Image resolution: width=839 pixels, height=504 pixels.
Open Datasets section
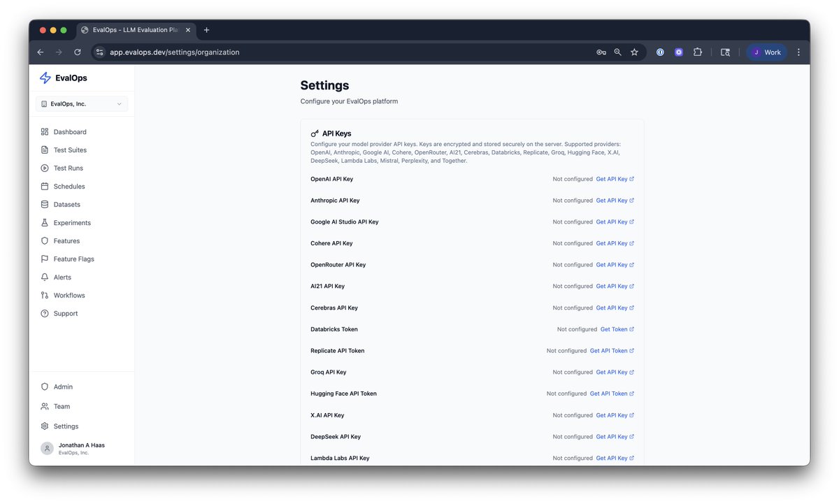coord(67,205)
